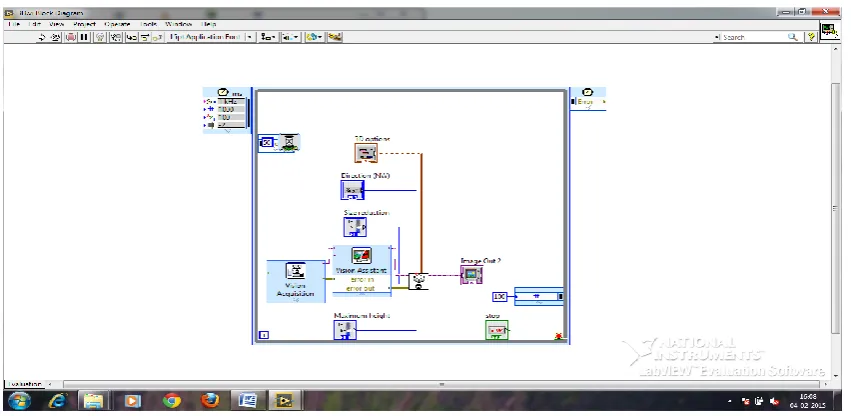
Task: Open the Edit menu
Action: pyautogui.click(x=34, y=24)
